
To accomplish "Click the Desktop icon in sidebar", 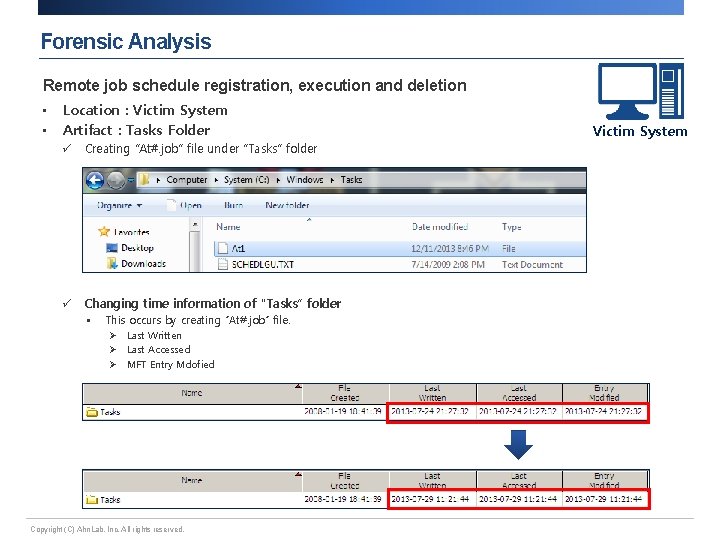I will 112,248.
